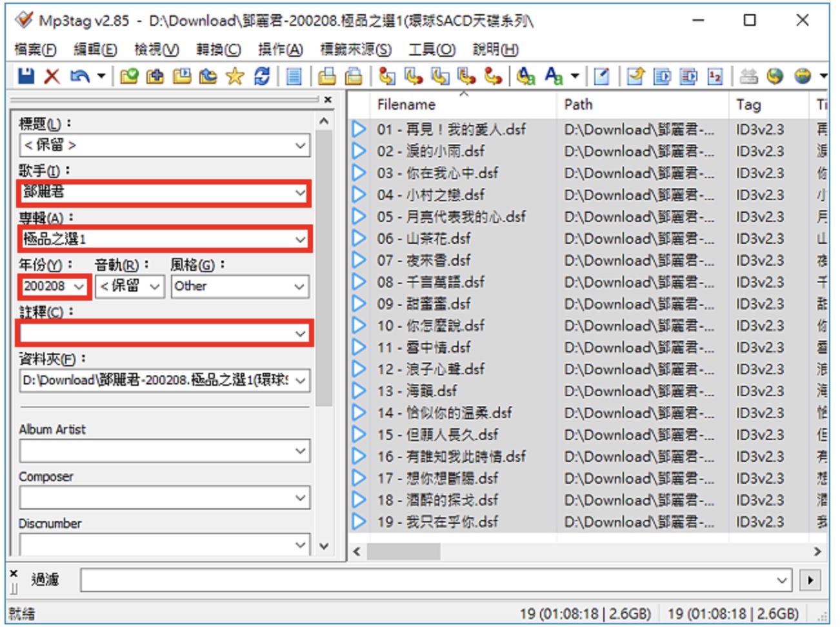The width and height of the screenshot is (840, 627).
Task: Expand the Composer combo box
Action: point(300,497)
